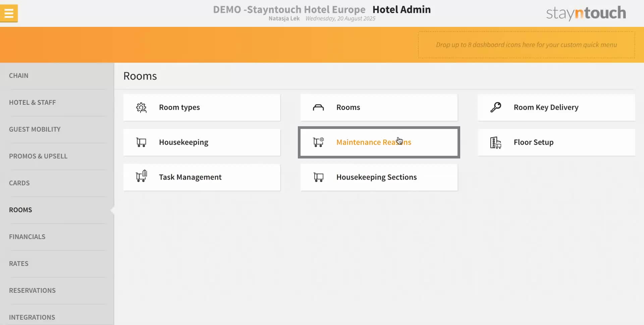644x325 pixels.
Task: Open the Financials section
Action: [x=57, y=237]
